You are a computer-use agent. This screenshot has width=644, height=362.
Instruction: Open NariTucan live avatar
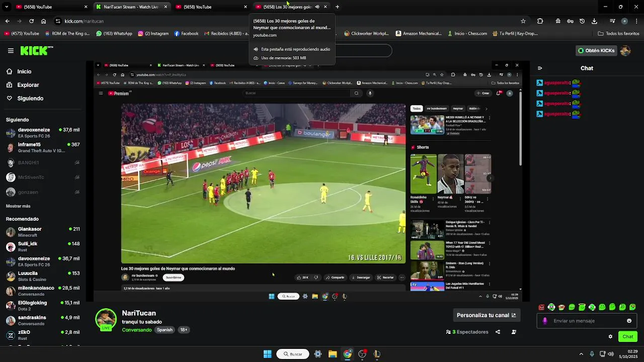106,319
